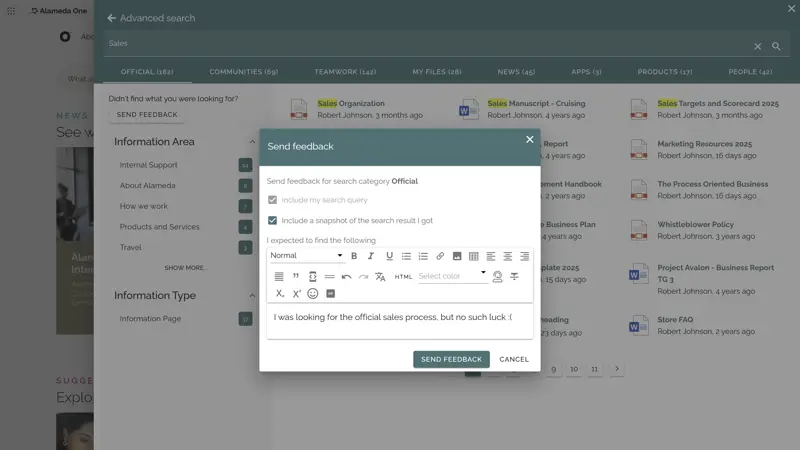Open the Products tab
The height and width of the screenshot is (450, 800).
click(665, 72)
